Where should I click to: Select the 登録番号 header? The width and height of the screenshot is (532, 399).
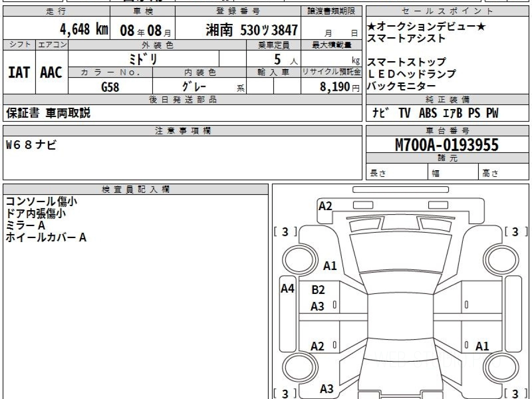tap(238, 12)
